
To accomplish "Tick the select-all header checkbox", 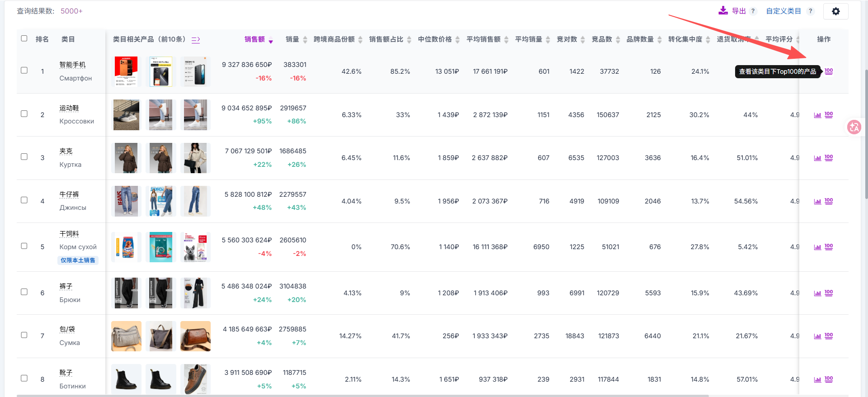I will click(x=24, y=38).
